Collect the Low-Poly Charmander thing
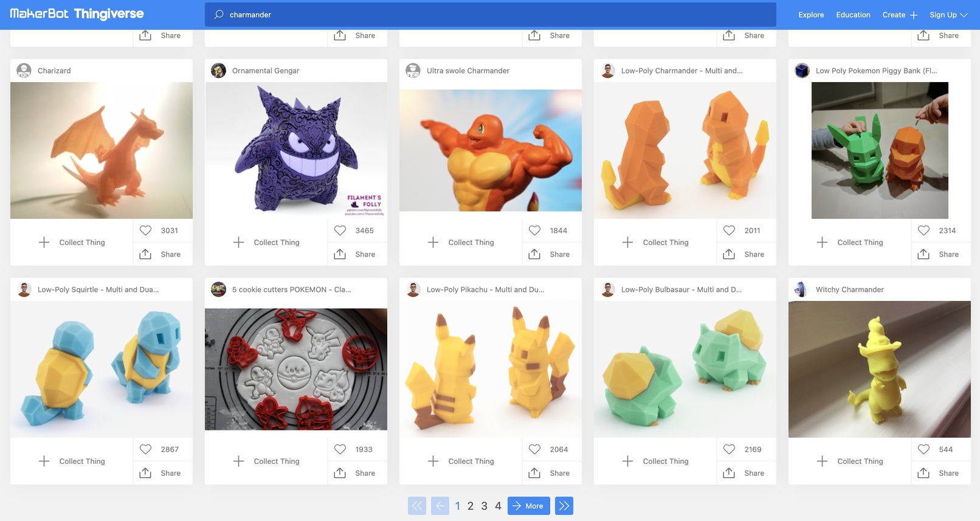The width and height of the screenshot is (980, 521). click(x=655, y=242)
